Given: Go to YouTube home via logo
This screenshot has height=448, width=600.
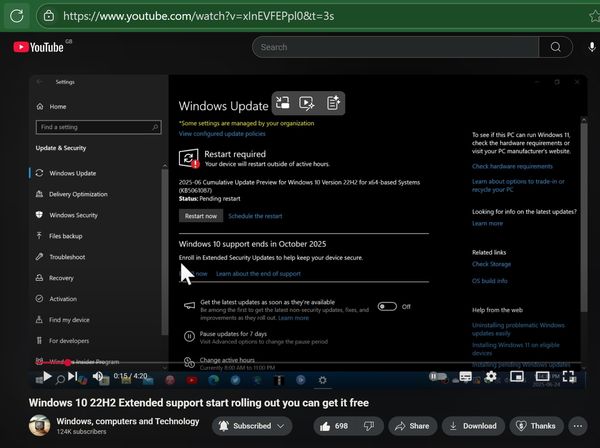Looking at the screenshot, I should (38, 47).
